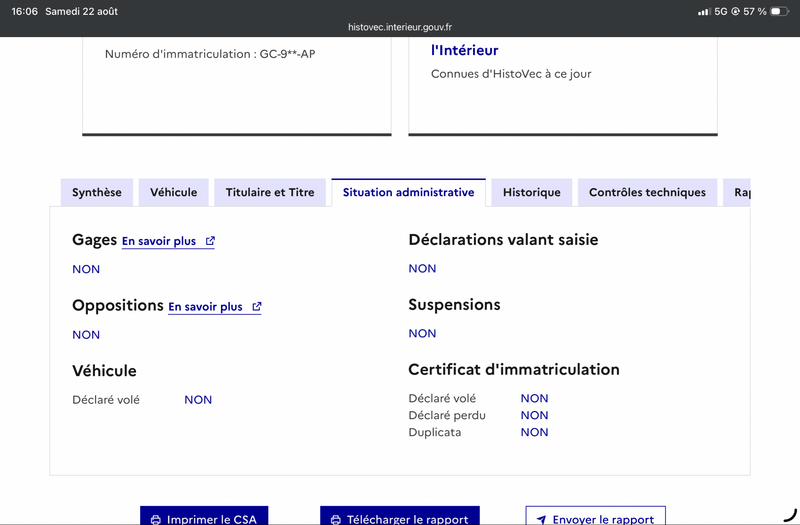The width and height of the screenshot is (800, 525).
Task: Click NON beside Certificat Déclaré volé
Action: click(535, 398)
